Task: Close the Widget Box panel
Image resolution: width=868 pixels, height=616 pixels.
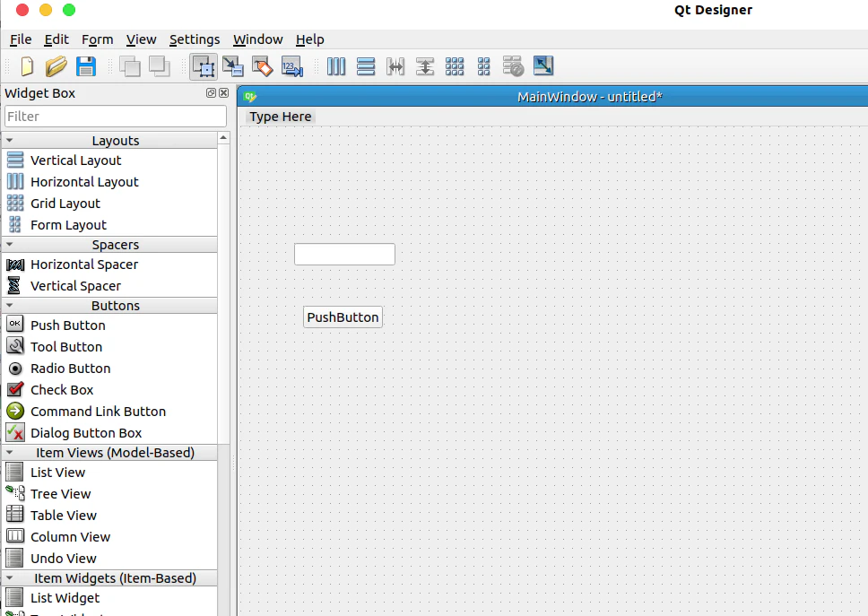Action: (x=223, y=93)
